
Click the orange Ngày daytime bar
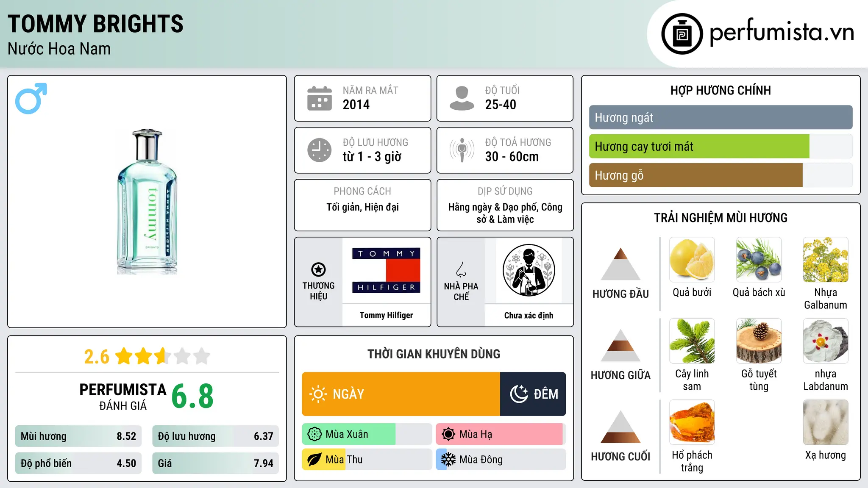click(x=401, y=394)
